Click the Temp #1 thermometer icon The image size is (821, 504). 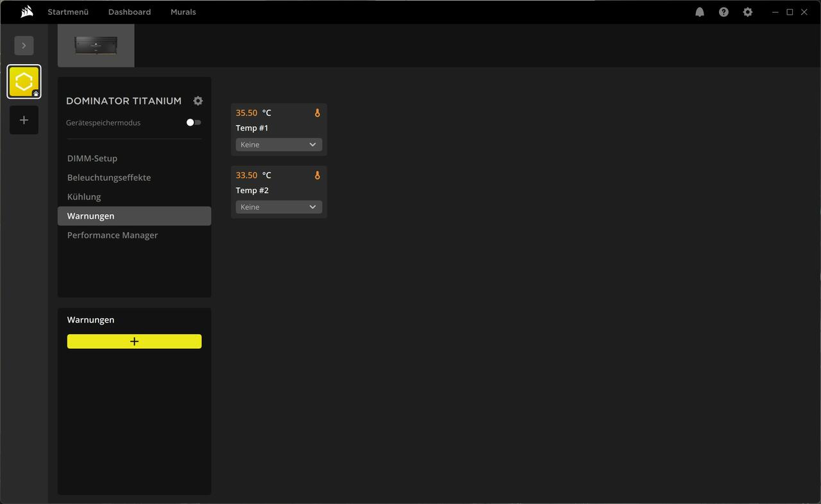coord(317,113)
